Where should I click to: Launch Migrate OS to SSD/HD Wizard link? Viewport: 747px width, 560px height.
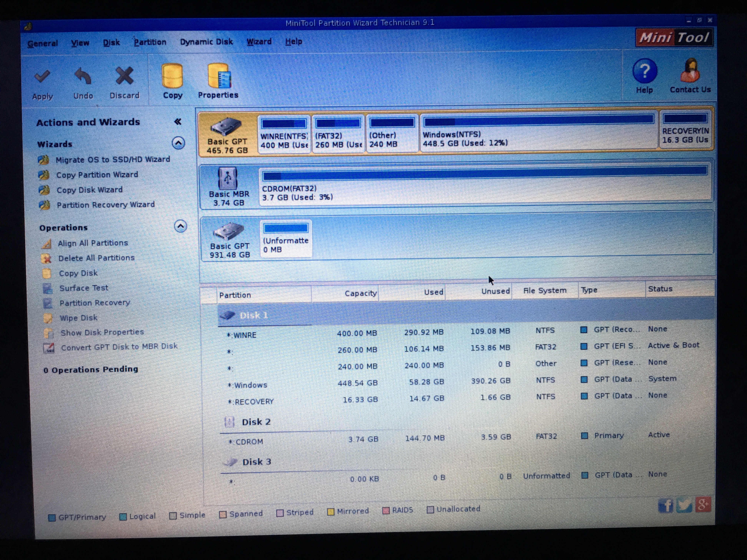click(x=113, y=159)
